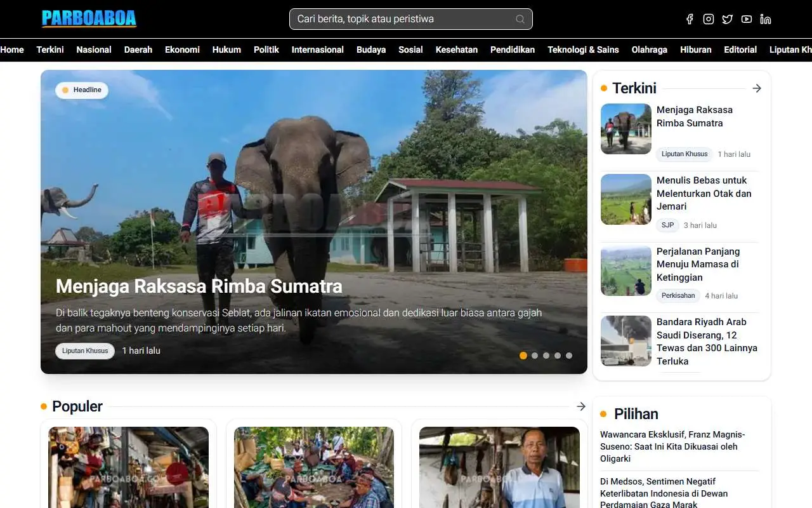
Task: Open the Populer section arrow
Action: click(x=581, y=406)
